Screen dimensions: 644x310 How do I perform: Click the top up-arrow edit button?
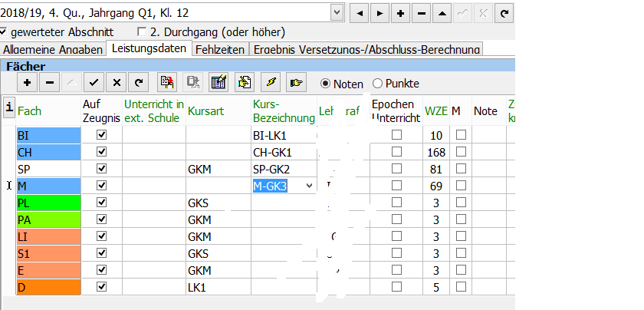(x=442, y=14)
